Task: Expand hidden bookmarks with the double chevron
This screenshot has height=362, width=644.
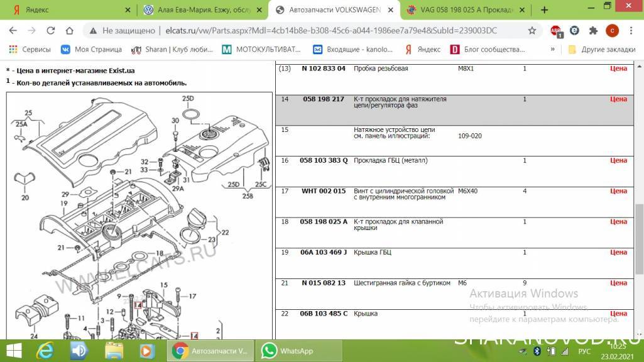Action: pyautogui.click(x=553, y=49)
